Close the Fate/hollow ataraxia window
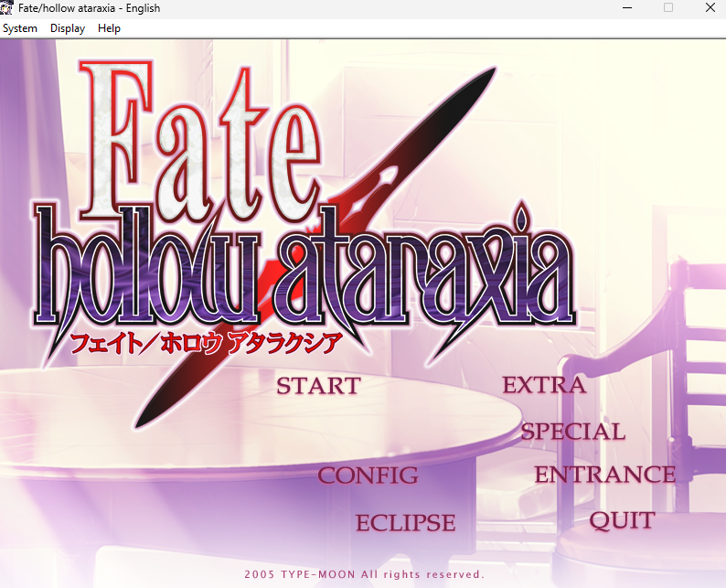This screenshot has width=726, height=588. [710, 8]
